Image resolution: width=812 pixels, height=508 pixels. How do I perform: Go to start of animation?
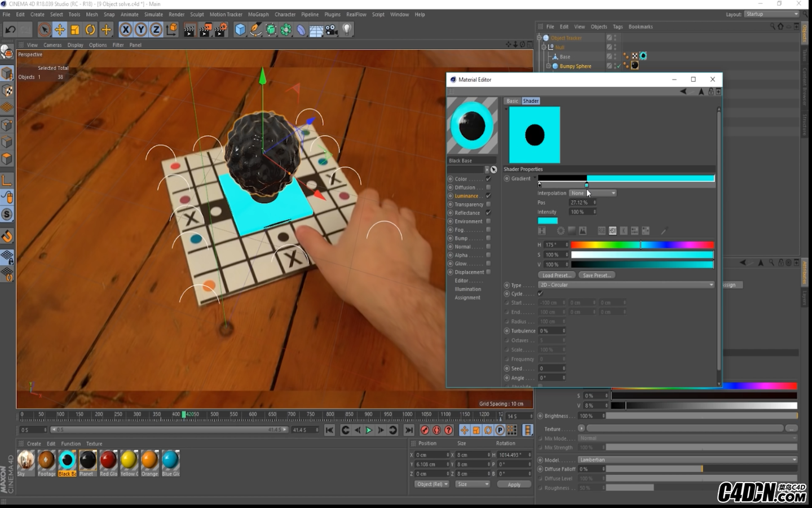[330, 430]
